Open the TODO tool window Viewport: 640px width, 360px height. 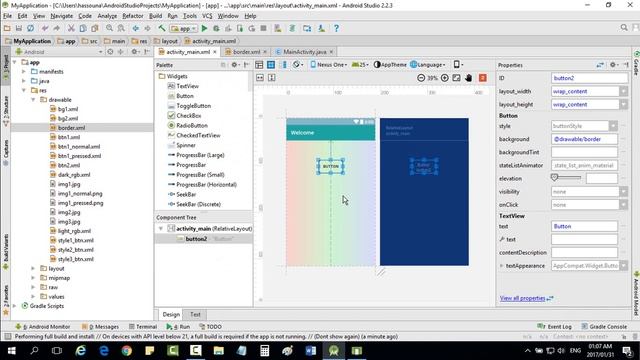coord(210,327)
